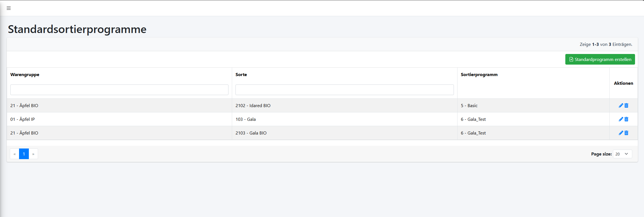
Task: Go to previous page with « arrow
Action: point(15,154)
